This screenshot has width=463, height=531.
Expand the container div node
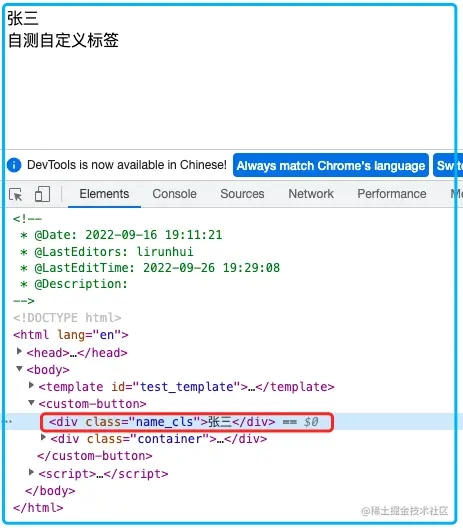click(x=43, y=438)
